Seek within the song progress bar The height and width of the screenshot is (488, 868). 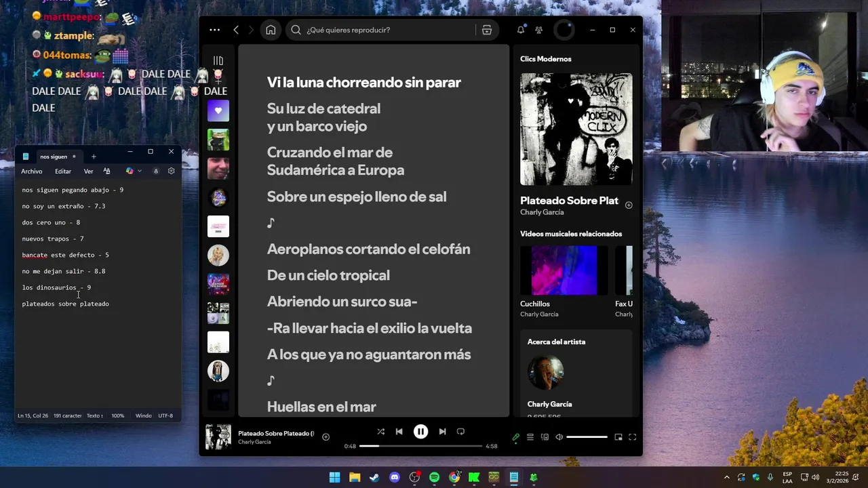420,446
